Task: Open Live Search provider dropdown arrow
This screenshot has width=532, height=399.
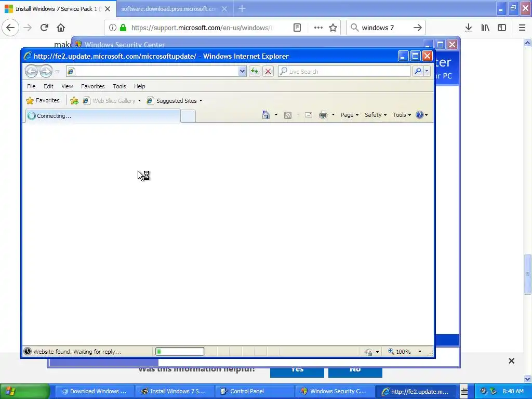Action: click(x=427, y=71)
